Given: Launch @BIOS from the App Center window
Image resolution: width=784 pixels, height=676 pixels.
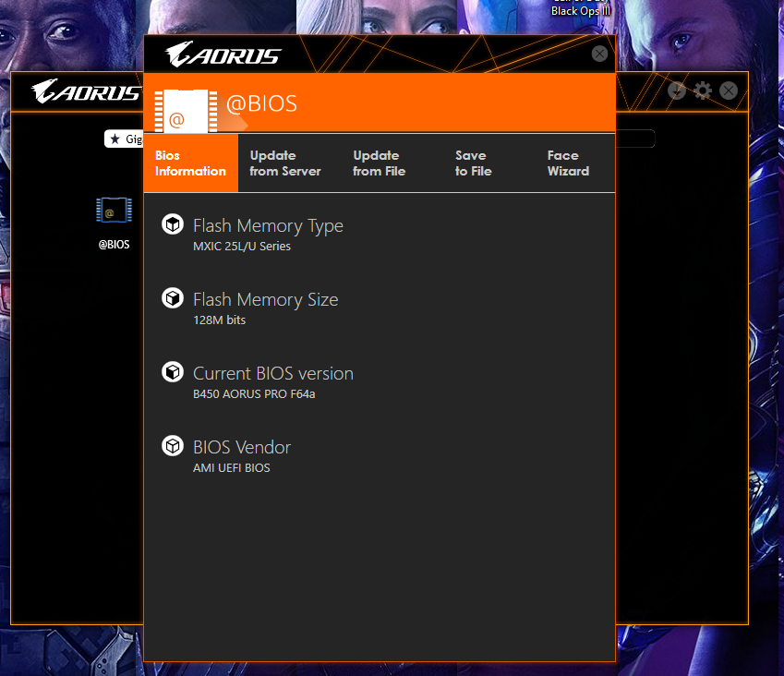Looking at the screenshot, I should point(114,210).
